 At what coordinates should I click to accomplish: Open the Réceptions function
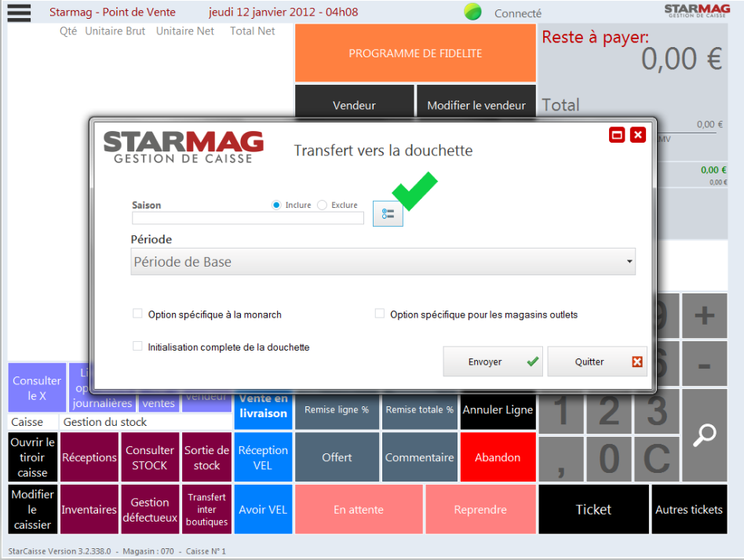tap(89, 457)
